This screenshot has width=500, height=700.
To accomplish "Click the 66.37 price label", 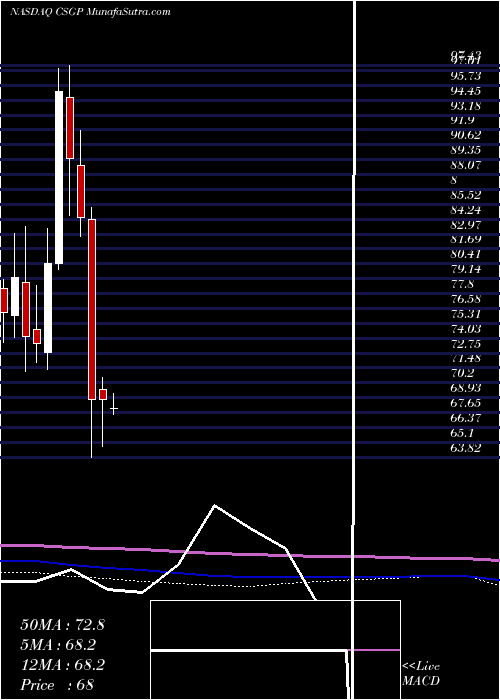I will [466, 418].
